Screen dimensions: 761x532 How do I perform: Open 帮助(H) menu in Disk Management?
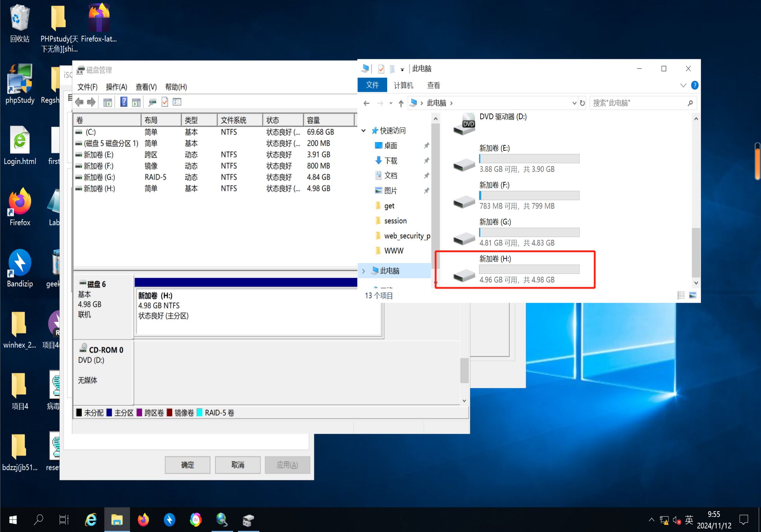[x=176, y=87]
